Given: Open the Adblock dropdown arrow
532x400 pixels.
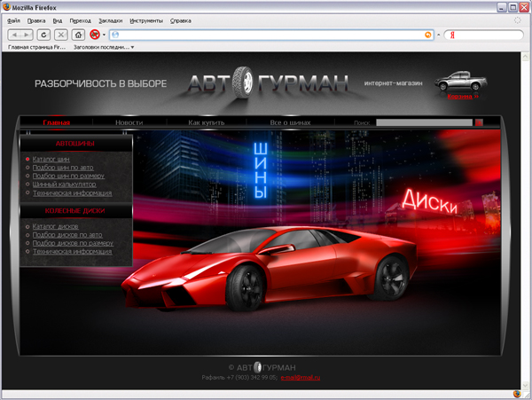Looking at the screenshot, I should click(x=104, y=35).
